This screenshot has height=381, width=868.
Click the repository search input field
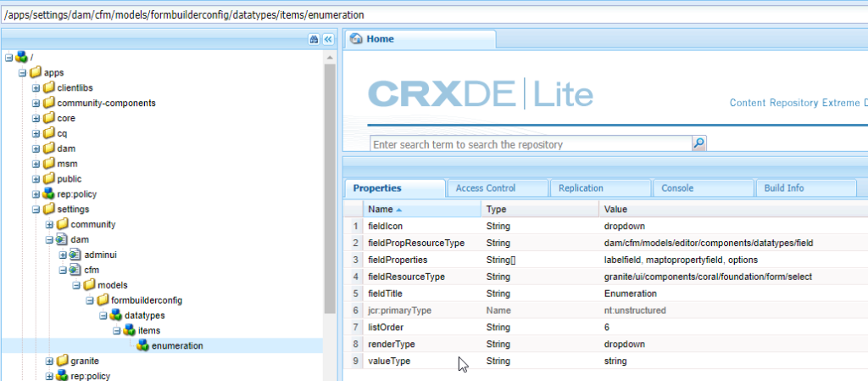click(531, 144)
